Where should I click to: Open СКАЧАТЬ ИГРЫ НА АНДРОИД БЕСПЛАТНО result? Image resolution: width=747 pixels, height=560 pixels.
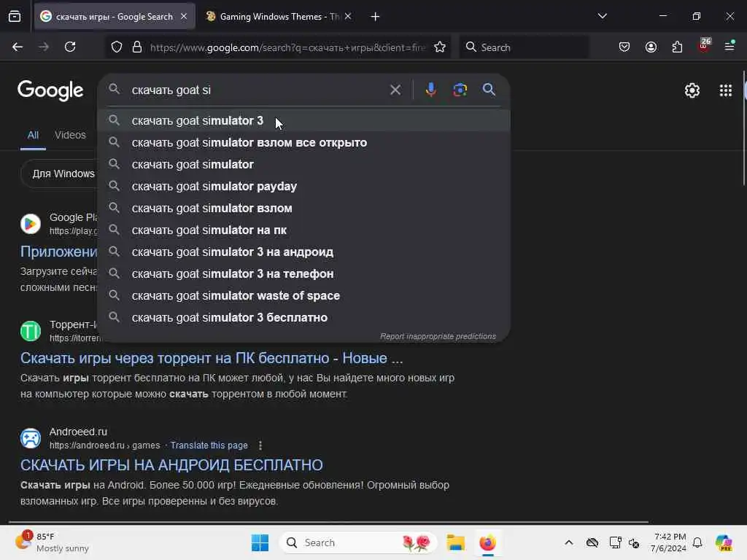[171, 465]
